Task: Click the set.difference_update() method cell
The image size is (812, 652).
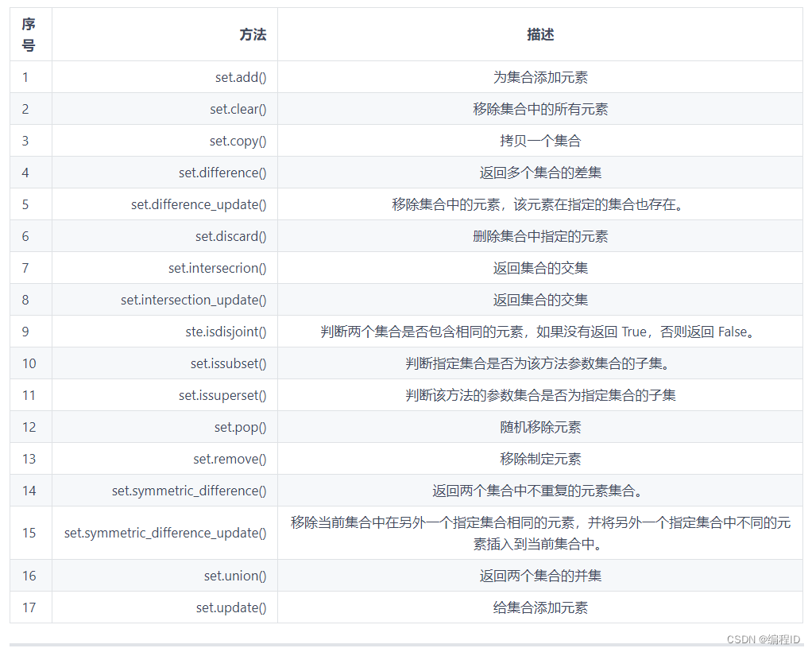Action: [x=199, y=204]
